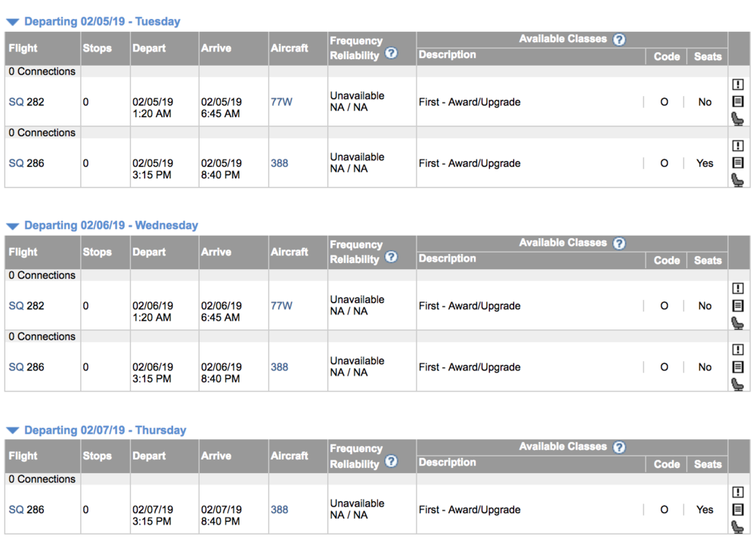Select the Yes seats cell for Tuesday SQ 286
The width and height of the screenshot is (756, 545).
(705, 163)
